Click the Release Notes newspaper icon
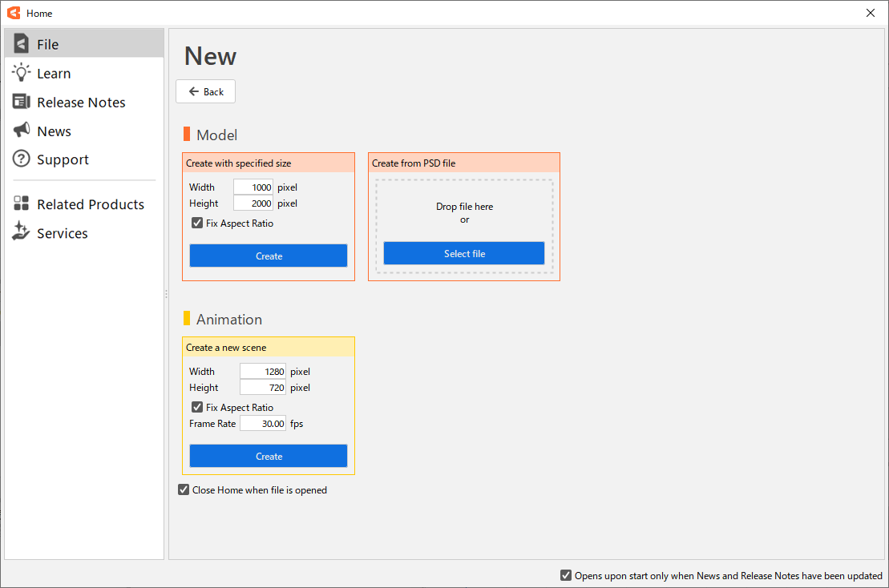This screenshot has width=889, height=588. [22, 102]
